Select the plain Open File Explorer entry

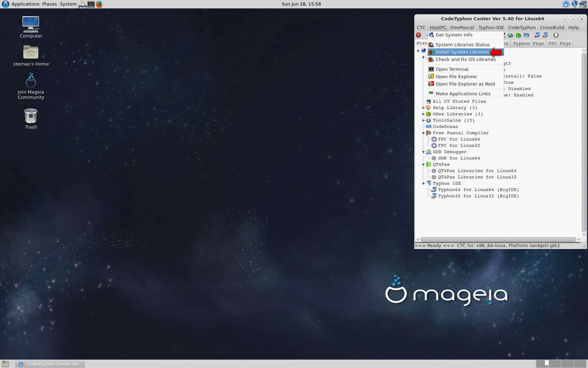pos(465,76)
